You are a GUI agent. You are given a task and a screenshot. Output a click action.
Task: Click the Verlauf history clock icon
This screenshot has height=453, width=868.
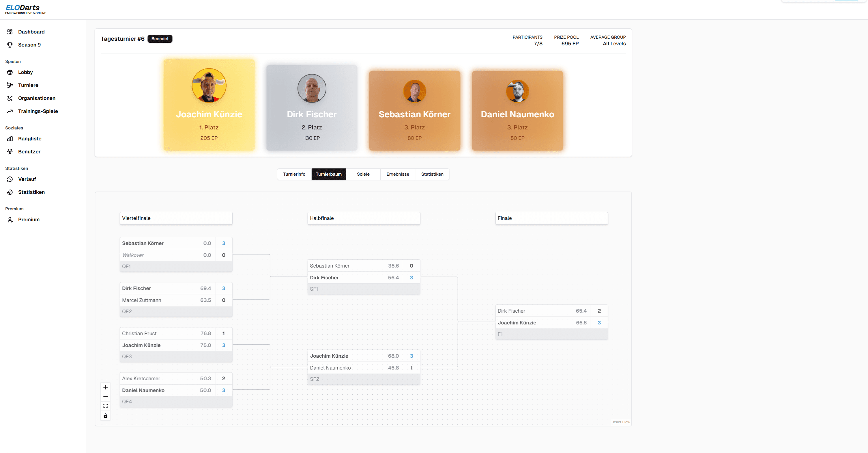tap(10, 179)
